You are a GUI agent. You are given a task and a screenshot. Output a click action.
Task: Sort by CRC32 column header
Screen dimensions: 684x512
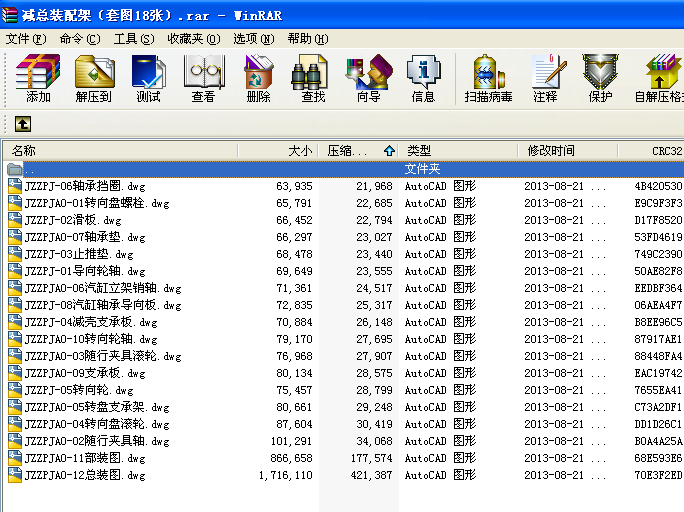coord(651,151)
